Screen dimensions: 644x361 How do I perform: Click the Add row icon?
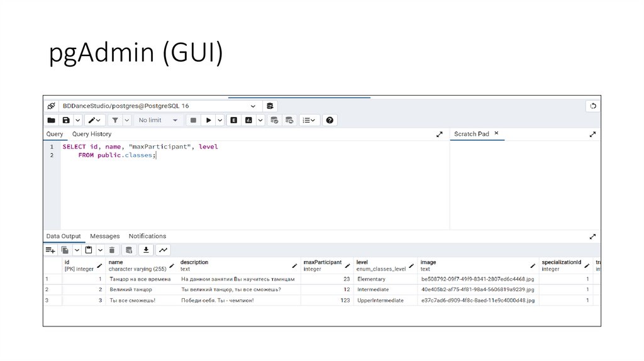[50, 250]
